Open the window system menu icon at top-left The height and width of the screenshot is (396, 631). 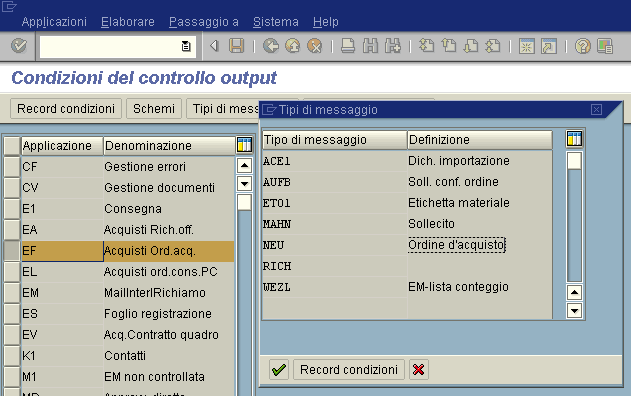pyautogui.click(x=9, y=6)
